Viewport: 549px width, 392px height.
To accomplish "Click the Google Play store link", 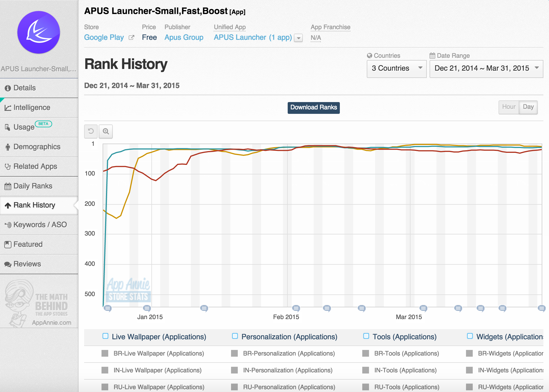I will tap(104, 38).
